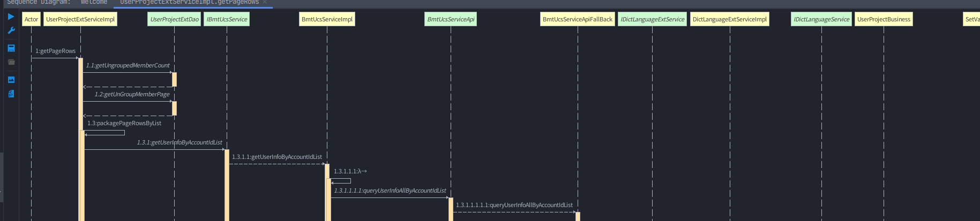Image resolution: width=980 pixels, height=221 pixels.
Task: Select the DictLanguageExtServiceImpl lifeline box
Action: pyautogui.click(x=730, y=19)
